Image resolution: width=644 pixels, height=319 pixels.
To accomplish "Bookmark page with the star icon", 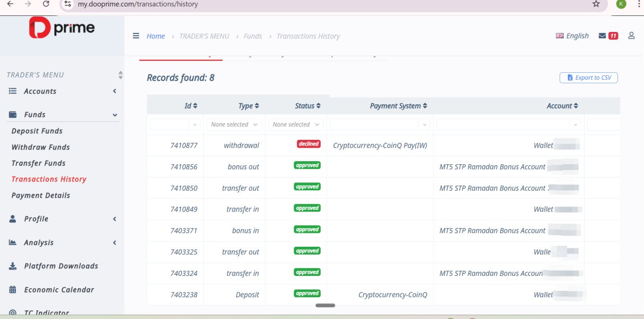I will coord(596,4).
